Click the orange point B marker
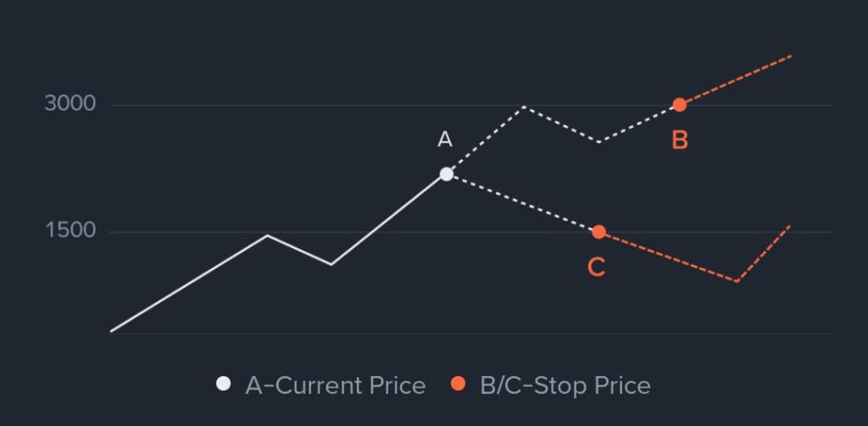The image size is (868, 426). [x=680, y=105]
